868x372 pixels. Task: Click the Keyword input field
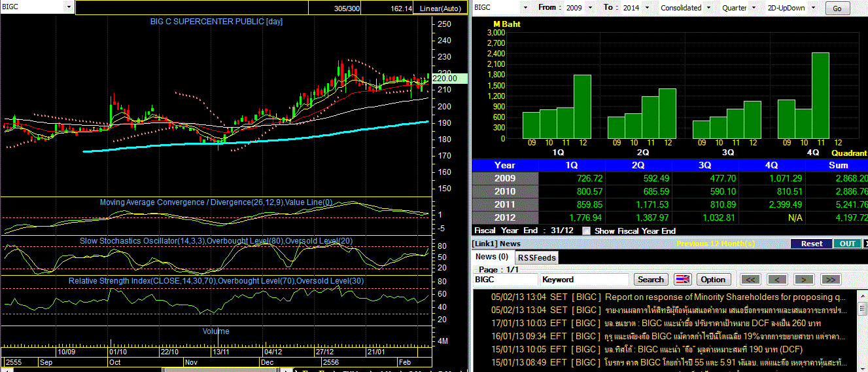tap(585, 279)
